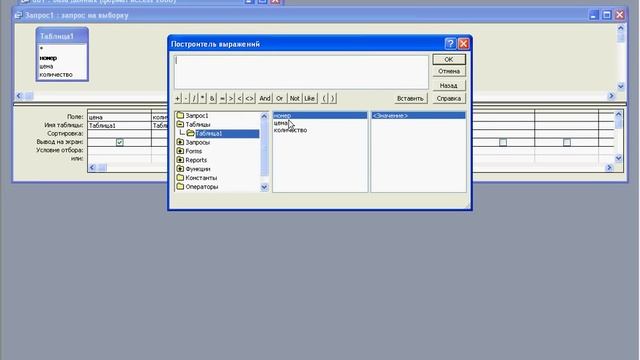Insert the equals sign operator
This screenshot has height=360, width=640.
point(222,98)
